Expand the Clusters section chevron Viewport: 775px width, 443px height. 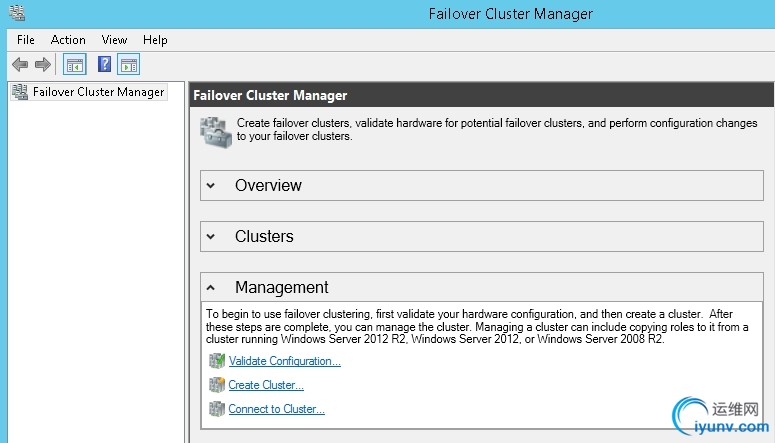[x=211, y=237]
